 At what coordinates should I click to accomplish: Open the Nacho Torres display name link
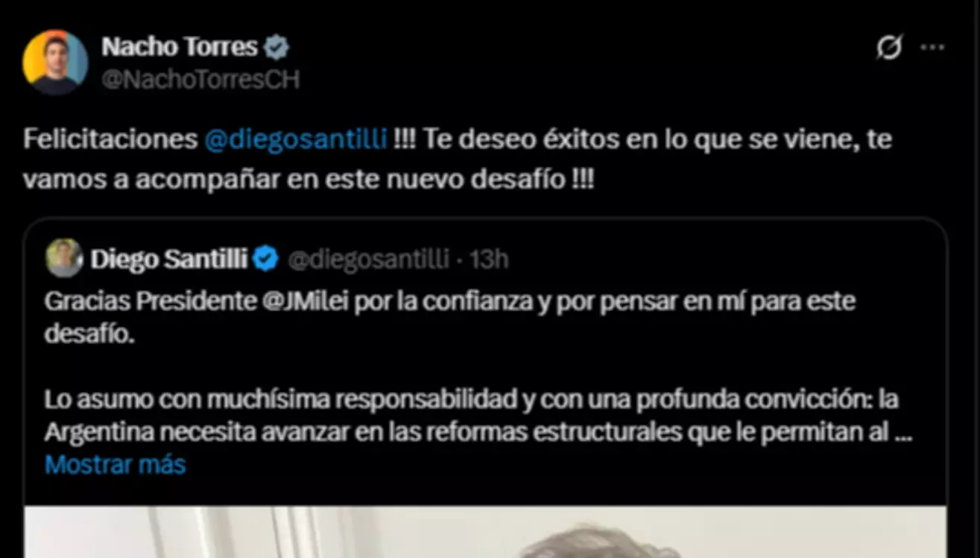pyautogui.click(x=180, y=47)
